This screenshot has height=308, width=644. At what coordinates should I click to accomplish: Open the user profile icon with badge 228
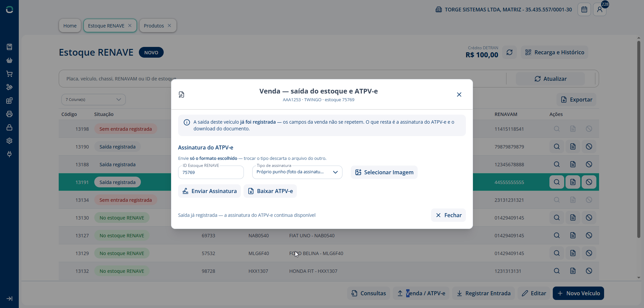[600, 9]
